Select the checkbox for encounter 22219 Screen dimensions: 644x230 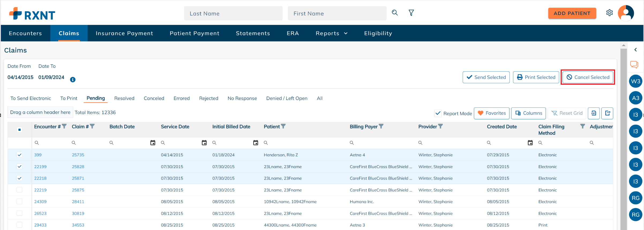click(20, 190)
